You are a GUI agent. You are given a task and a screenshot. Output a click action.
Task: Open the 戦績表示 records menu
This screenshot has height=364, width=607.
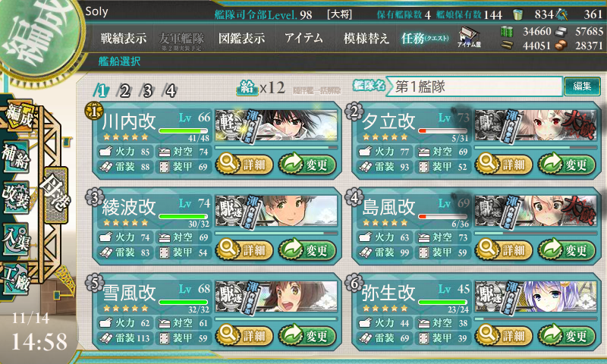pos(124,38)
